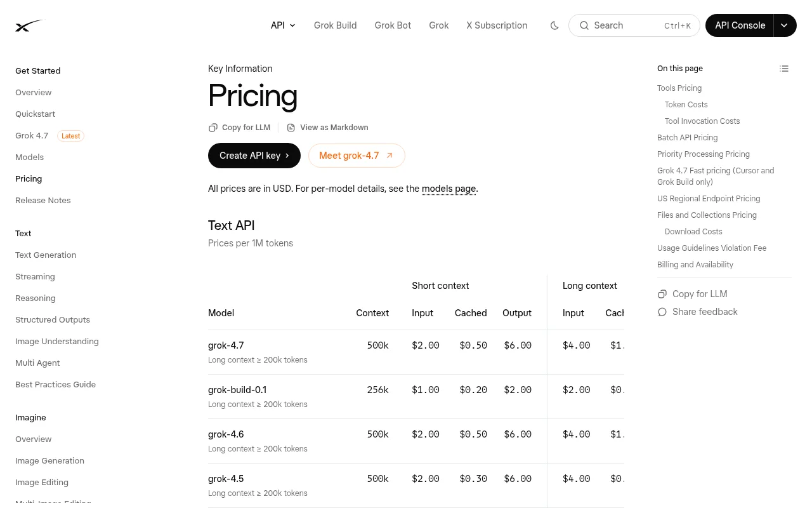Click the arrow icon on Meet grok-4.7
Screen dimensions: 812x508
click(x=390, y=156)
